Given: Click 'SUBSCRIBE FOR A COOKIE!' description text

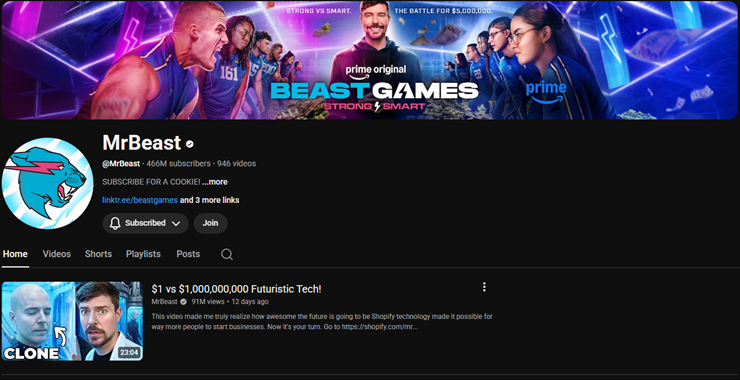Looking at the screenshot, I should click(x=151, y=182).
